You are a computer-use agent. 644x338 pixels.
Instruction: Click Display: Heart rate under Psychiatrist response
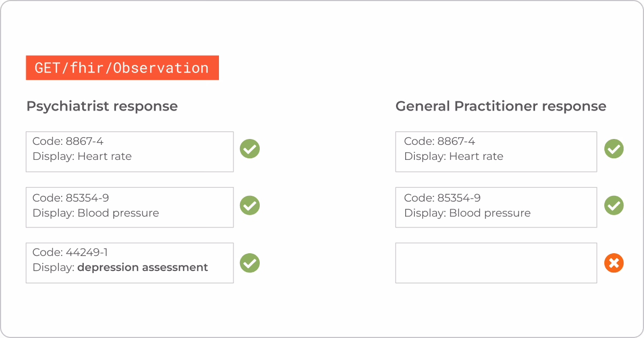tap(82, 157)
